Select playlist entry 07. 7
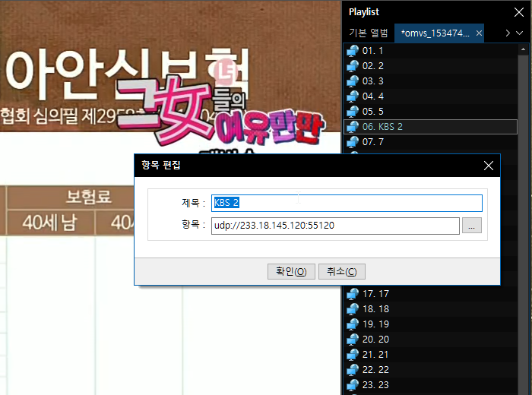The height and width of the screenshot is (395, 532). point(431,142)
